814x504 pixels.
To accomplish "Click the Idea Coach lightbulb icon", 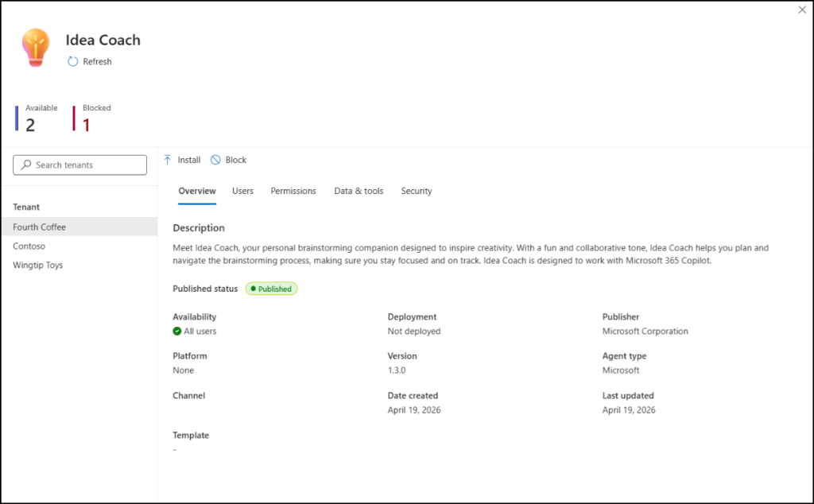I will (x=36, y=48).
